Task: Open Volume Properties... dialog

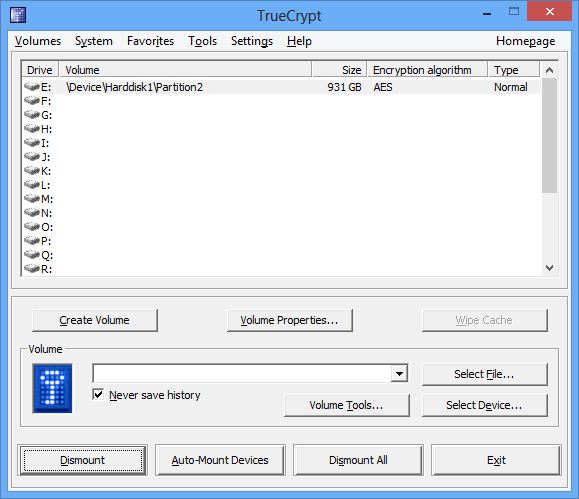Action: click(290, 320)
